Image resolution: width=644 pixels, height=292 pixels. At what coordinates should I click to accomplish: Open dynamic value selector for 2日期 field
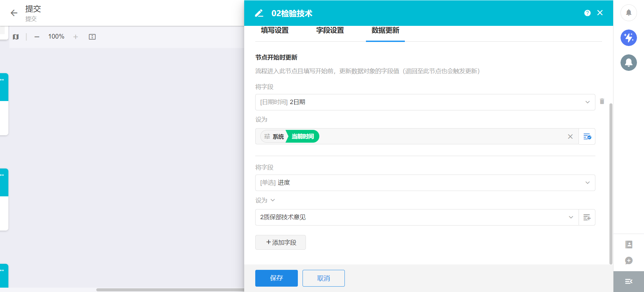pos(587,137)
